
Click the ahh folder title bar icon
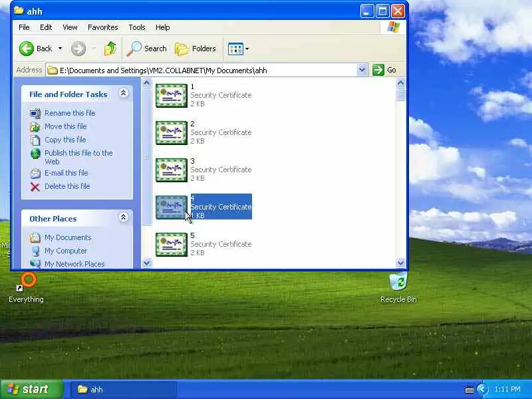(19, 11)
